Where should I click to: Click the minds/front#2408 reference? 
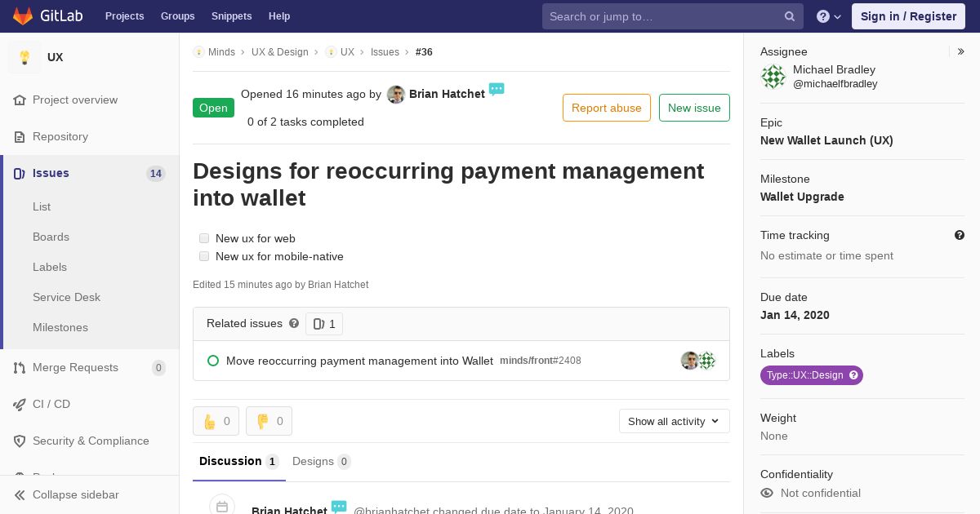coord(541,361)
